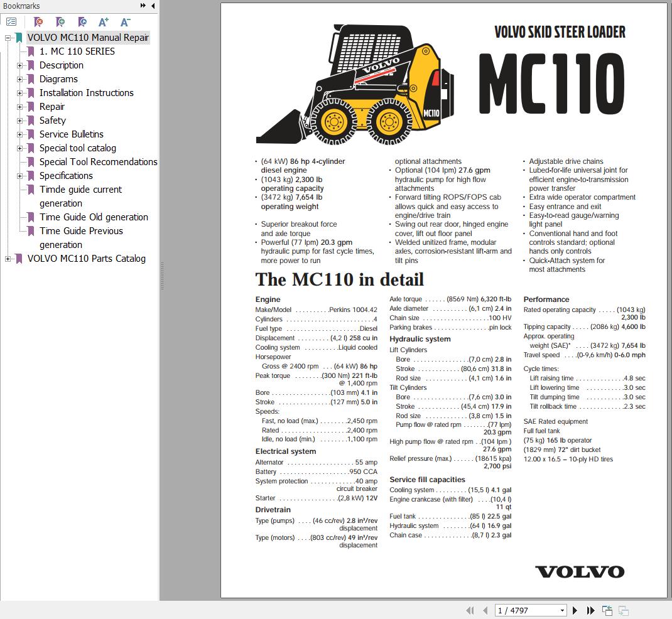Open the Time Guide Previous generation bookmark

click(81, 238)
